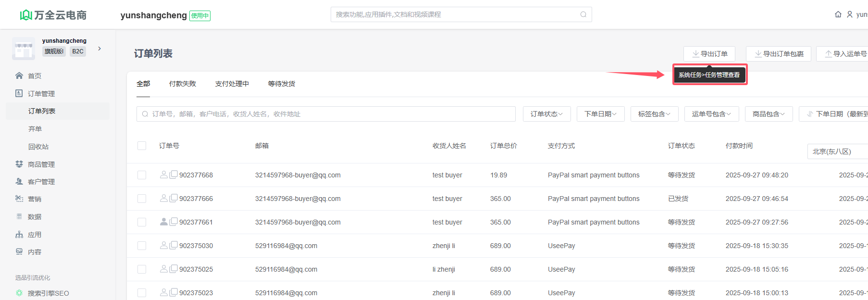Click the user account icon at top right
The height and width of the screenshot is (300, 868).
(x=850, y=14)
